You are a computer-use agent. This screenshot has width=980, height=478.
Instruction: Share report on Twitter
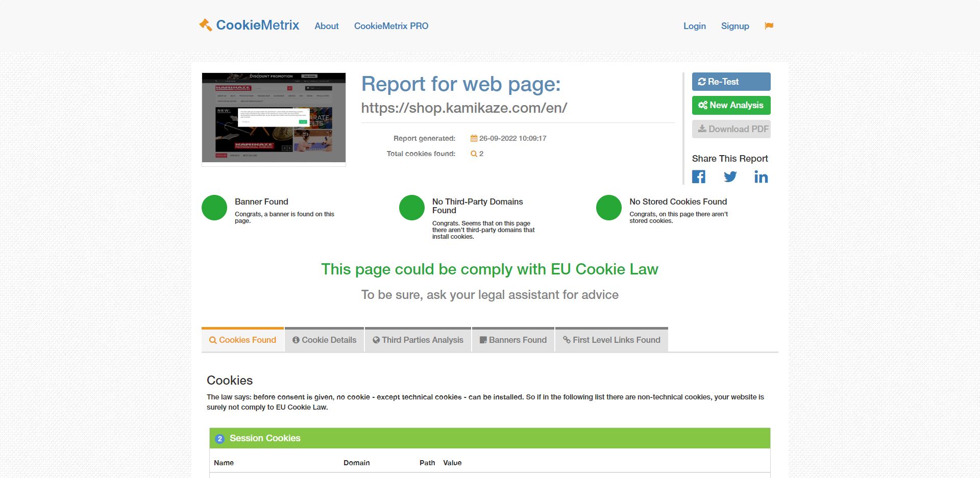click(x=730, y=177)
